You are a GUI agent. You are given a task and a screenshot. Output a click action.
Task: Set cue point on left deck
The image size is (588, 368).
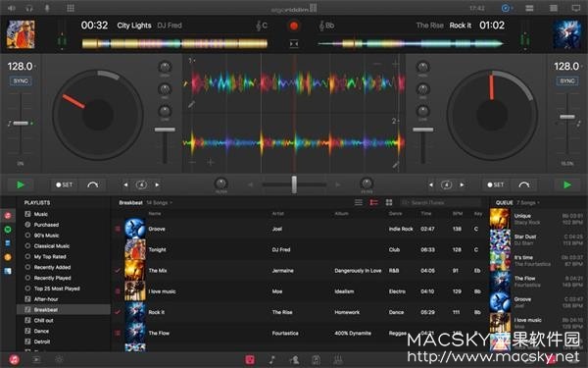64,184
